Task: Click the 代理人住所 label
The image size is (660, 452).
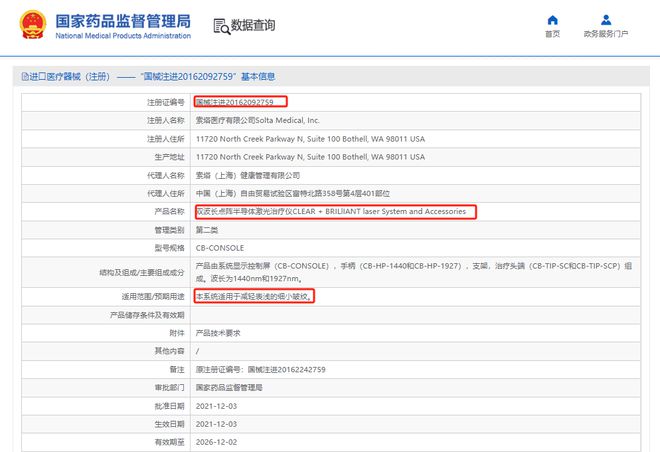Action: tap(166, 194)
